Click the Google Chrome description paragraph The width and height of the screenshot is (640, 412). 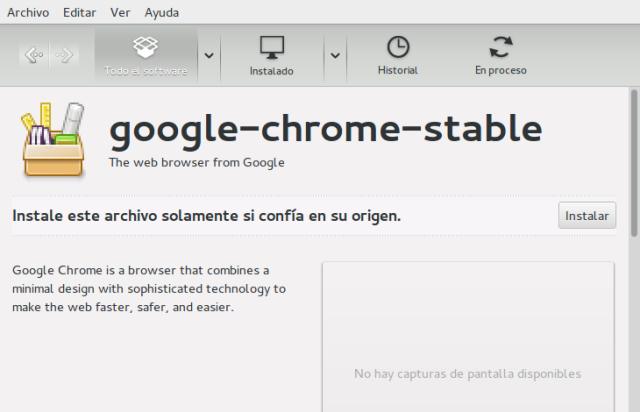click(x=148, y=289)
